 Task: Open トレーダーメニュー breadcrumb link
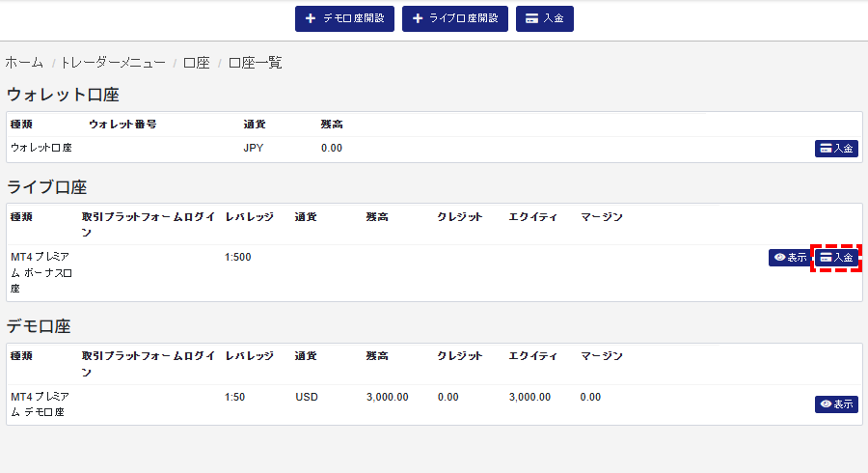tap(113, 63)
